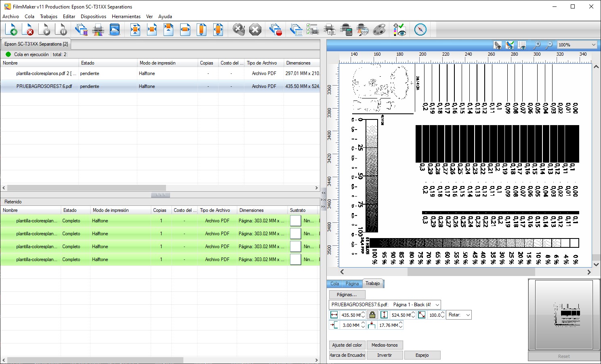Click the Epson SC-T31XX Separations [2] tab
The width and height of the screenshot is (601, 364).
pyautogui.click(x=36, y=44)
